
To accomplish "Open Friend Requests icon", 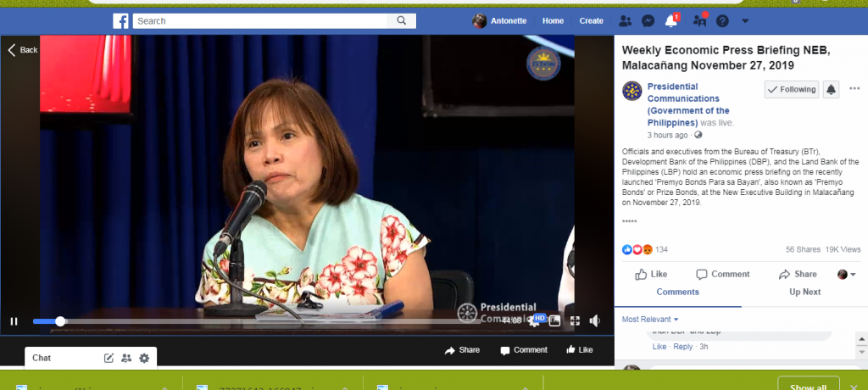I will 625,20.
